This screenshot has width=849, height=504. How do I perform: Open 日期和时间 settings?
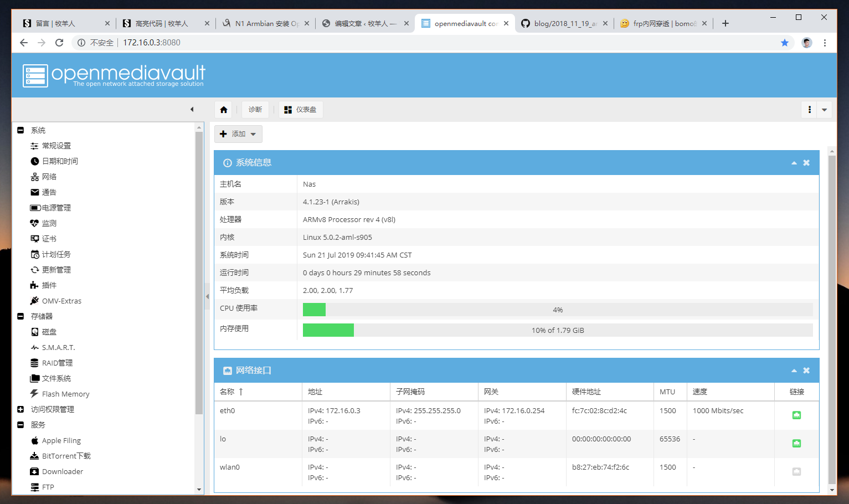click(60, 161)
